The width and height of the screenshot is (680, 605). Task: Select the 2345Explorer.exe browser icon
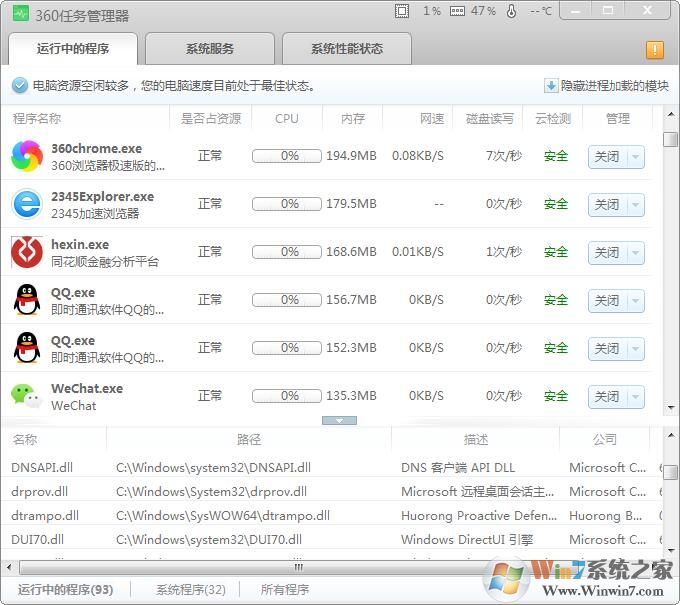tap(26, 204)
